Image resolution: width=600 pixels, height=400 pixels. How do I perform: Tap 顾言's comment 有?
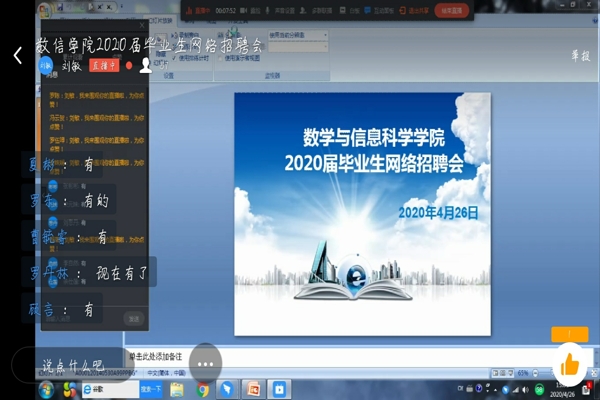(x=89, y=309)
